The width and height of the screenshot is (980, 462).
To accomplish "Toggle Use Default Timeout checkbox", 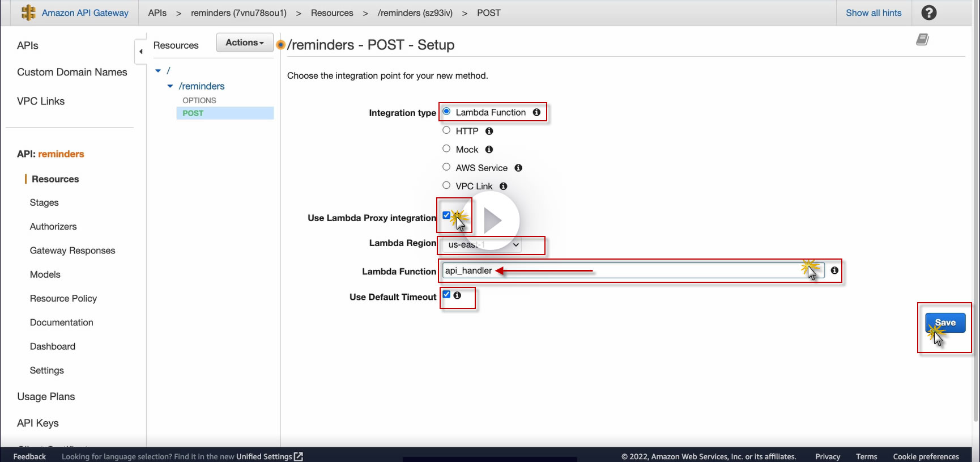I will tap(446, 295).
